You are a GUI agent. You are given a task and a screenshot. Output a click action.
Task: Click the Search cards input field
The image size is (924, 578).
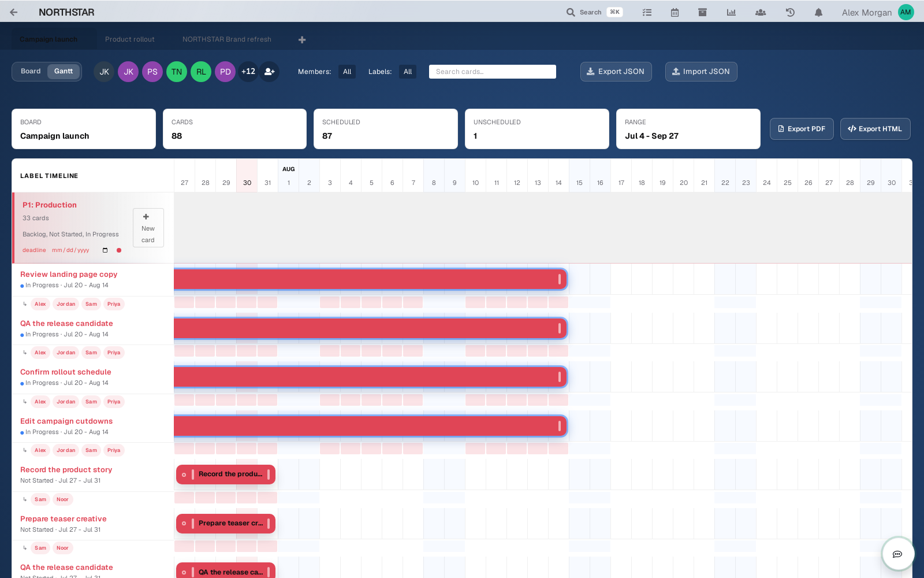(493, 72)
